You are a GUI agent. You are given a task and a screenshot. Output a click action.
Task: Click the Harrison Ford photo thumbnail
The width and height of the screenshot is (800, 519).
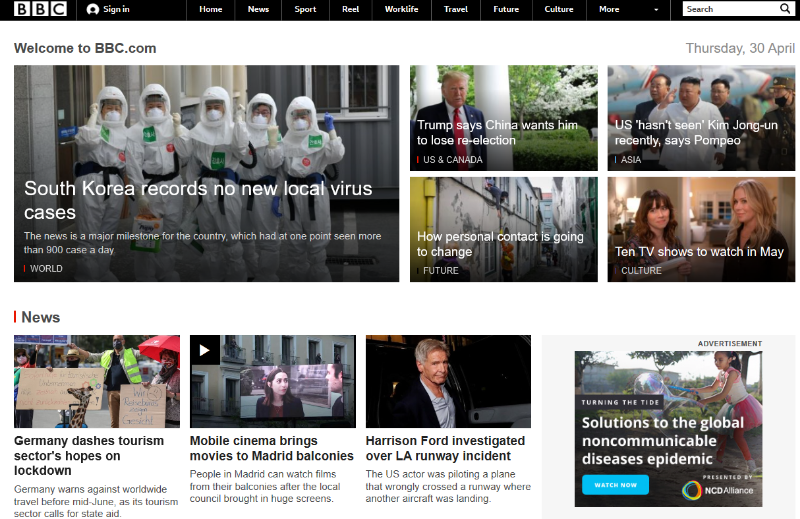pos(448,381)
